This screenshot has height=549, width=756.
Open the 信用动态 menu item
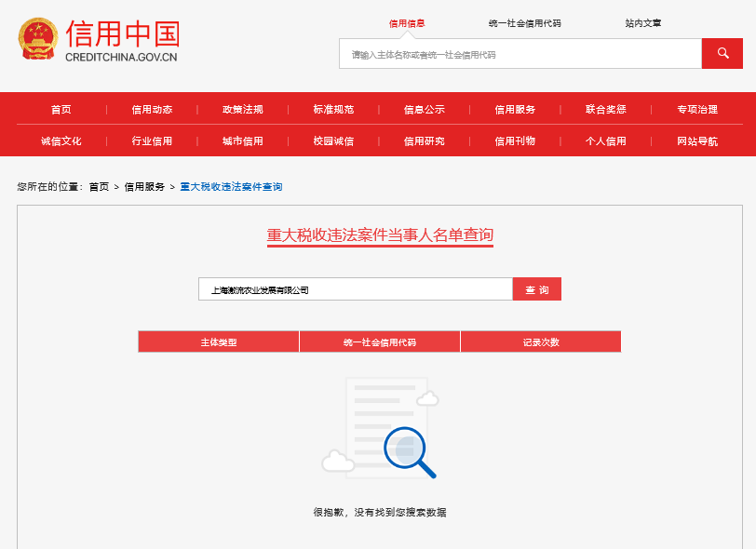click(x=152, y=110)
